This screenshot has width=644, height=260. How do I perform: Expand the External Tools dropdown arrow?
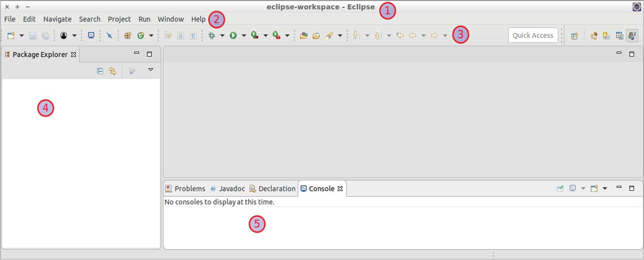(287, 35)
